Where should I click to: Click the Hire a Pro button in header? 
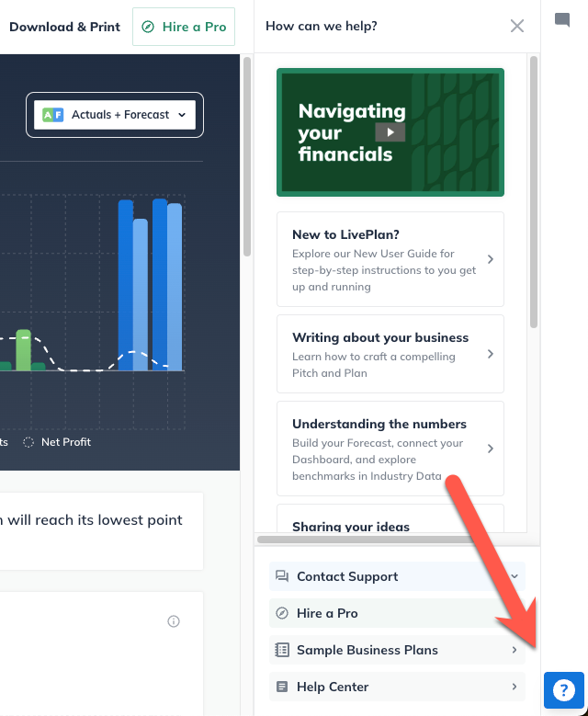coord(184,27)
